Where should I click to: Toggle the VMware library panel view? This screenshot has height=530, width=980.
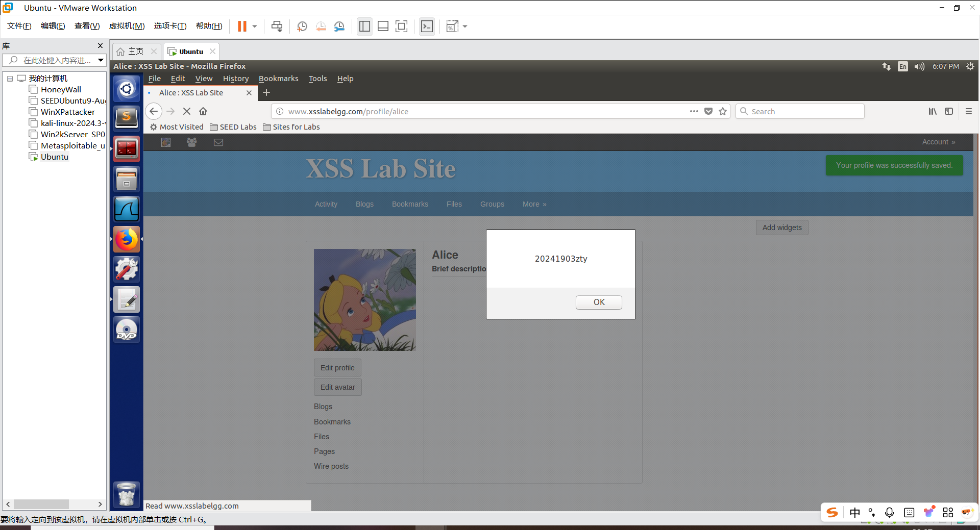click(x=364, y=27)
